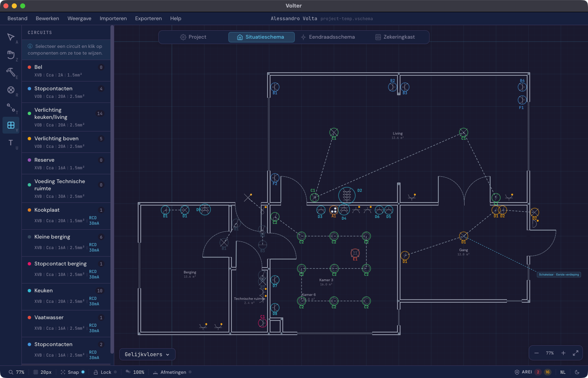Image resolution: width=588 pixels, height=378 pixels.
Task: Open the Gelijkvloers floor dropdown
Action: [x=147, y=354]
